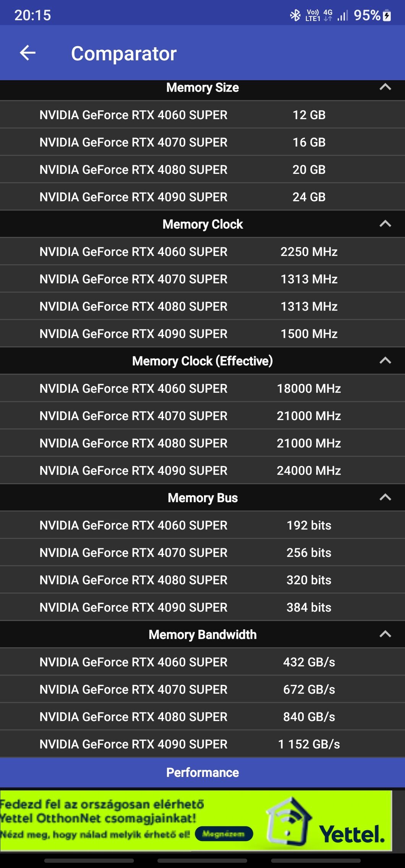
Task: Tap the 4G data indicator icon
Action: (x=328, y=15)
